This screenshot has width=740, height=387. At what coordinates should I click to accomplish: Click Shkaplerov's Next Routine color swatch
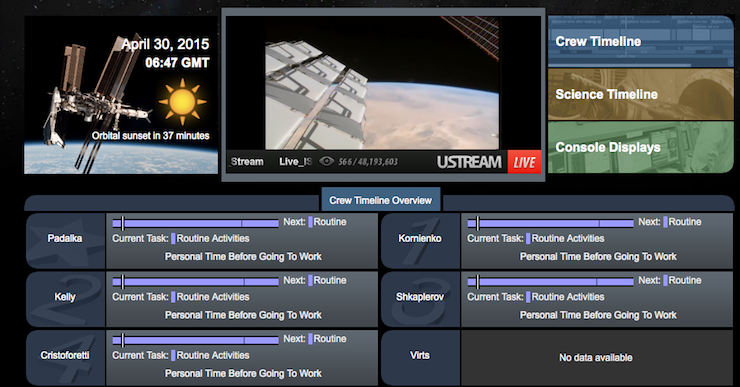click(x=665, y=280)
